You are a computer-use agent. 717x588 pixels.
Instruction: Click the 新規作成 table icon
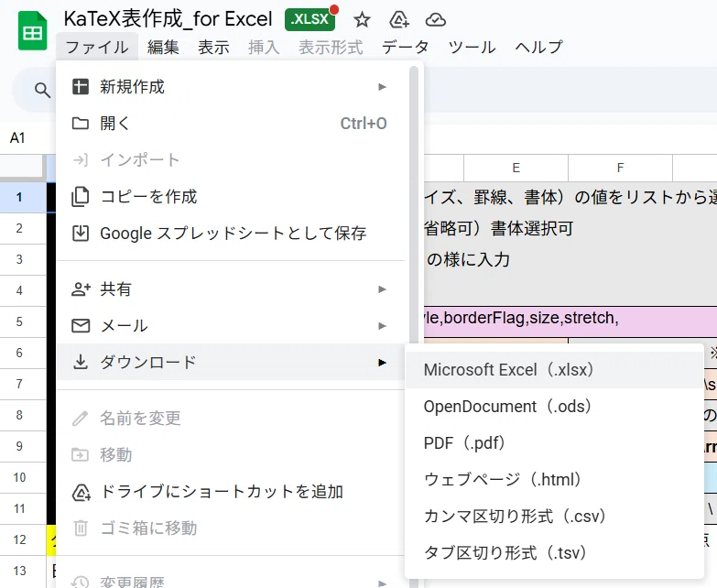pyautogui.click(x=81, y=86)
